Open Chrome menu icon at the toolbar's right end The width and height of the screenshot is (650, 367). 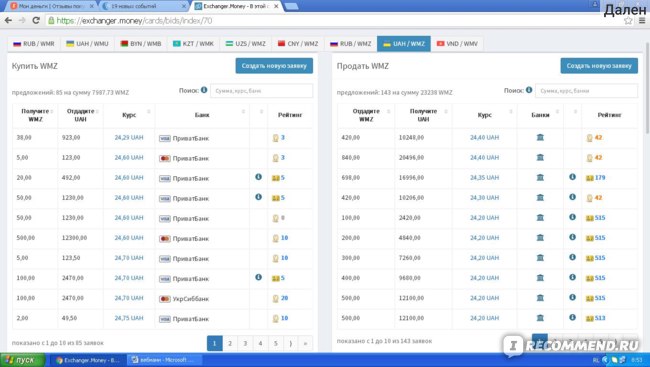642,20
